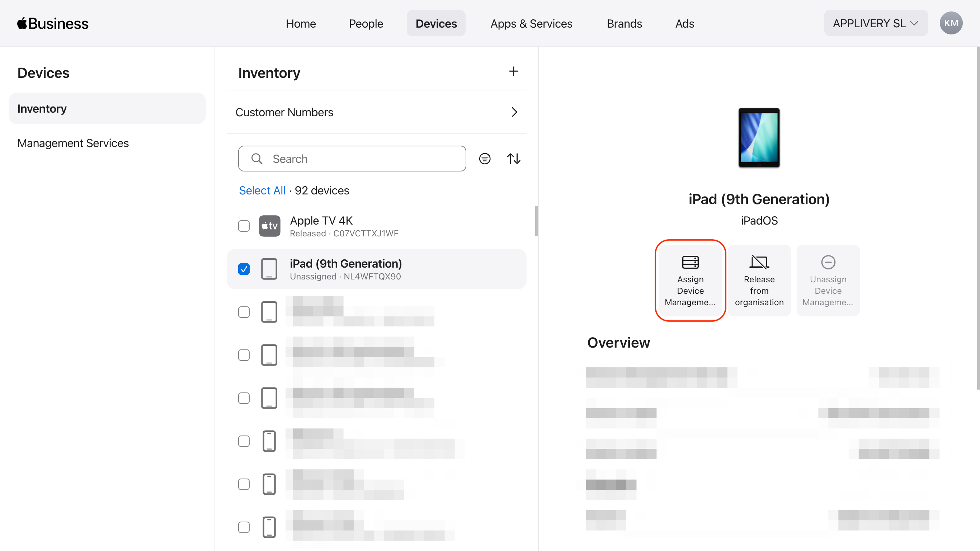Image resolution: width=980 pixels, height=551 pixels.
Task: Click the iPadOS label
Action: tap(759, 221)
